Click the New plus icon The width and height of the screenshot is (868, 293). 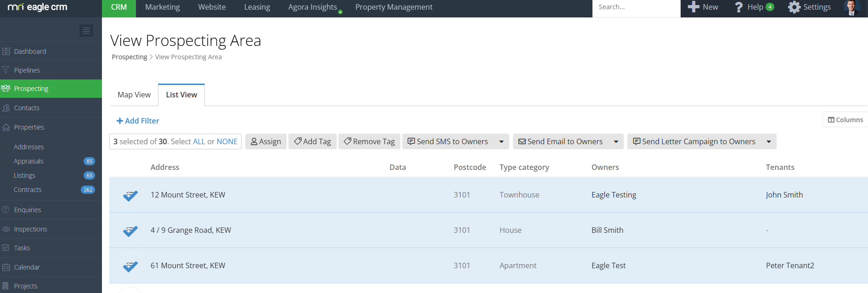[x=693, y=7]
